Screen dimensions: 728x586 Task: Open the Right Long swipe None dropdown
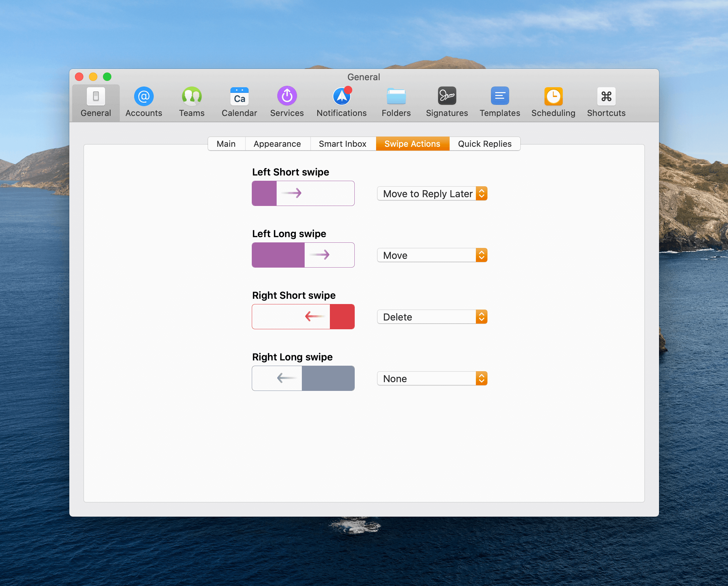[x=432, y=379]
